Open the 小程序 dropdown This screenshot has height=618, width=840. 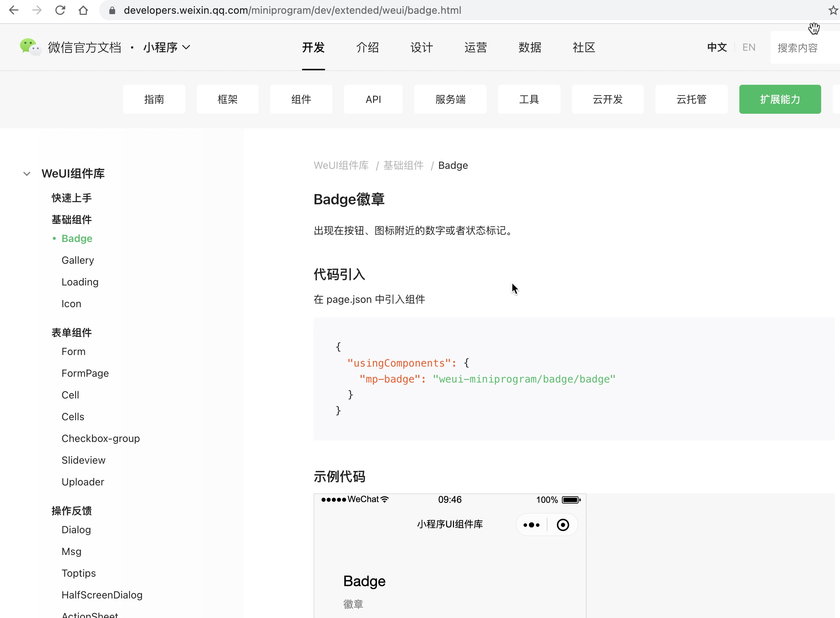click(167, 47)
